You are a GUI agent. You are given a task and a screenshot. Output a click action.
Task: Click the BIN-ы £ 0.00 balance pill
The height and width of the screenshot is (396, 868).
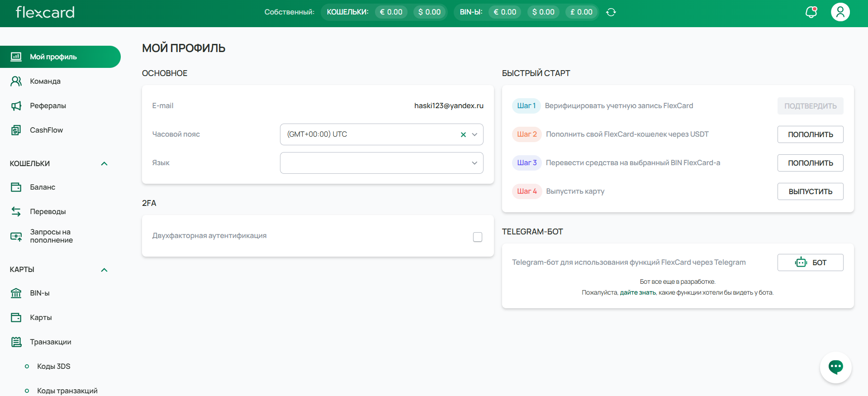pyautogui.click(x=581, y=12)
